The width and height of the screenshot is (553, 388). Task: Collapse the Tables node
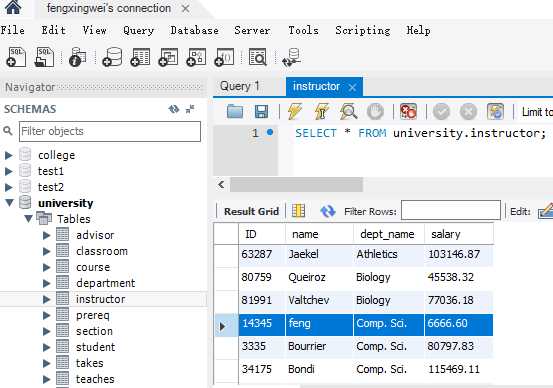[29, 219]
